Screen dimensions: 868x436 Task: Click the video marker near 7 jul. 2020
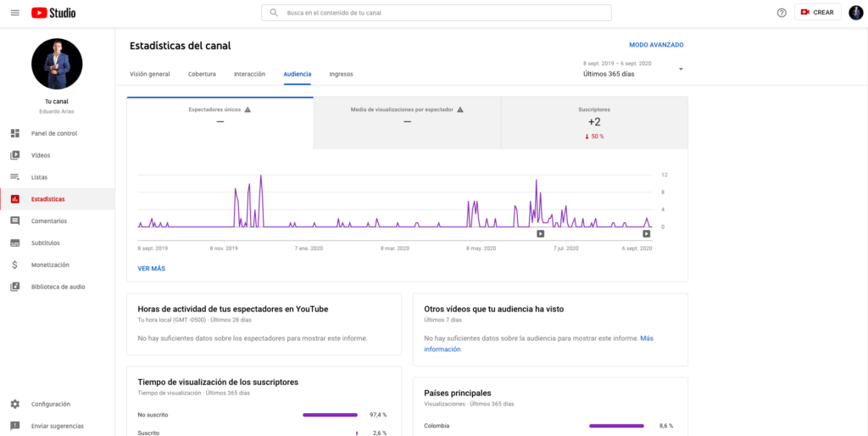click(x=540, y=234)
